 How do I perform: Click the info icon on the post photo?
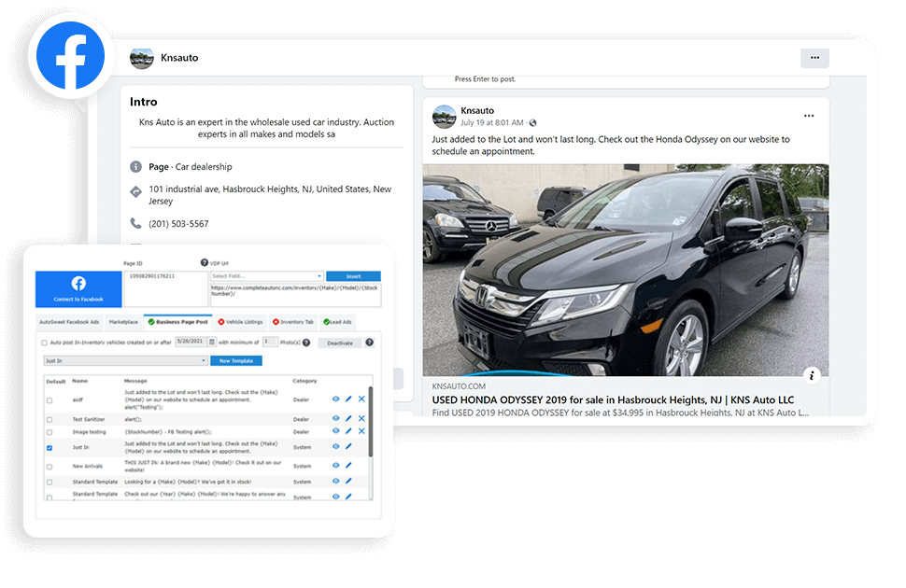tap(812, 375)
